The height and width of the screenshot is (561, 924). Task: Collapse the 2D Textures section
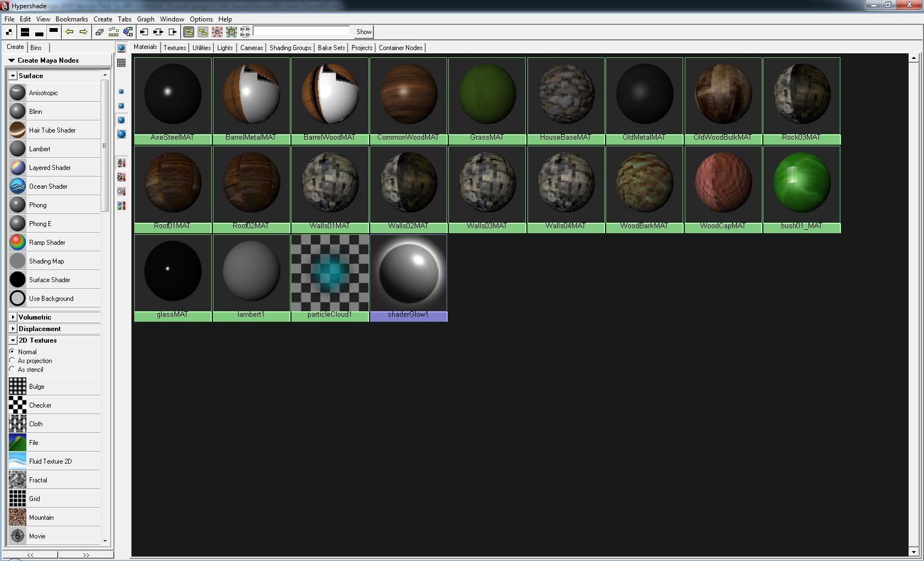[13, 340]
